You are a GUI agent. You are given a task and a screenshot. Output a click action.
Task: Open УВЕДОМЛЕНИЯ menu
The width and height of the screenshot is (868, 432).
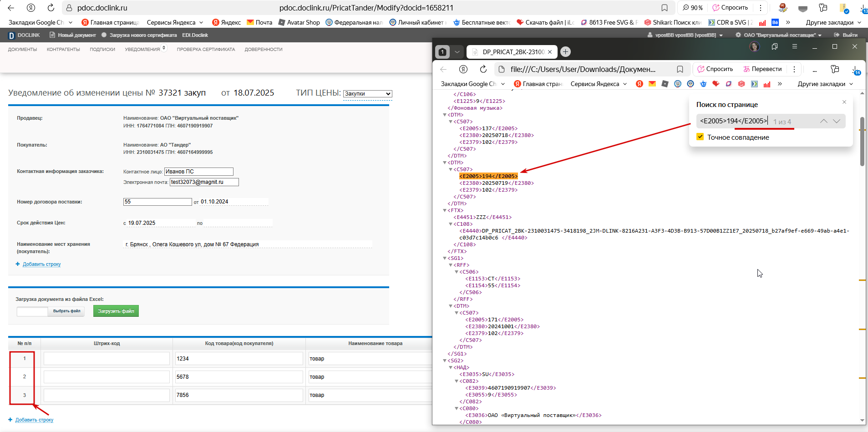click(142, 50)
